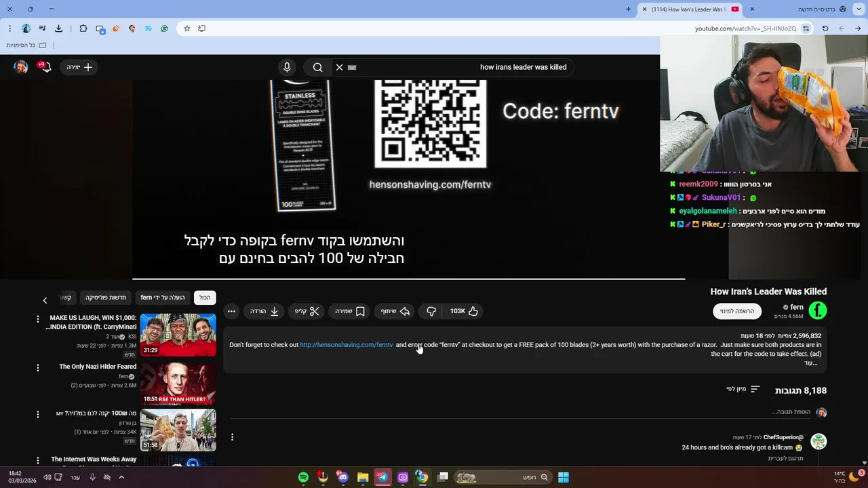Click the taskbar volume speaker icon
This screenshot has width=868, height=488.
pyautogui.click(x=47, y=477)
